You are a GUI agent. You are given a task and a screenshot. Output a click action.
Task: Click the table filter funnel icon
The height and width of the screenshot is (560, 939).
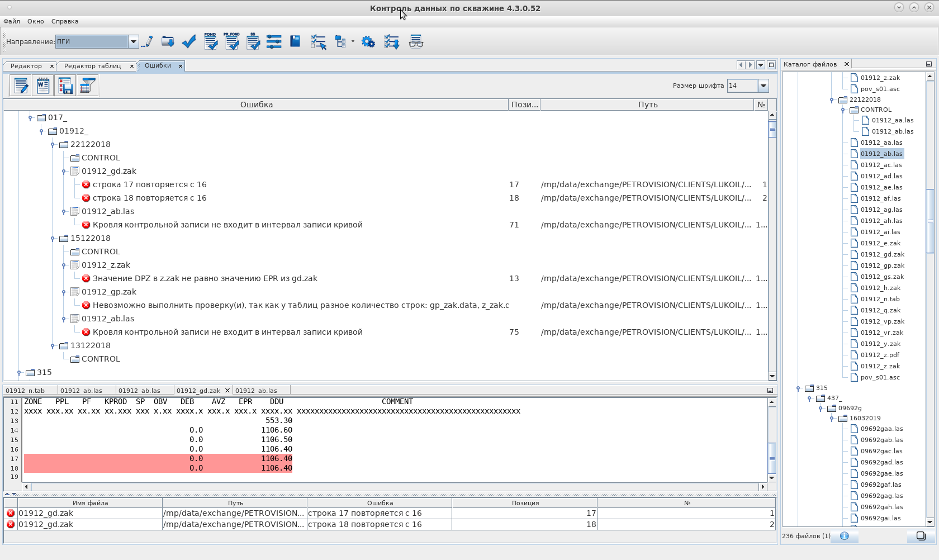pyautogui.click(x=87, y=86)
